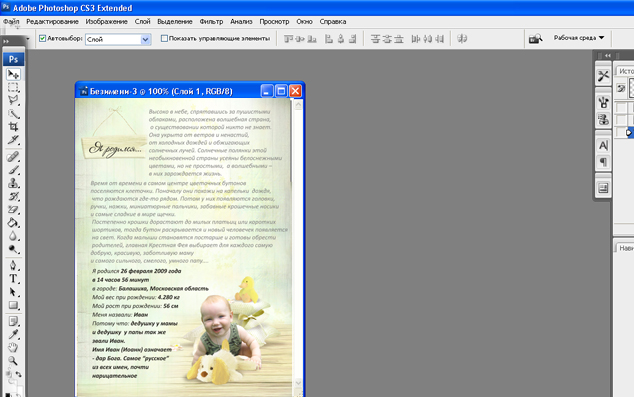Click the document vertical scrollbar down arrow
This screenshot has width=634, height=397.
tap(298, 382)
